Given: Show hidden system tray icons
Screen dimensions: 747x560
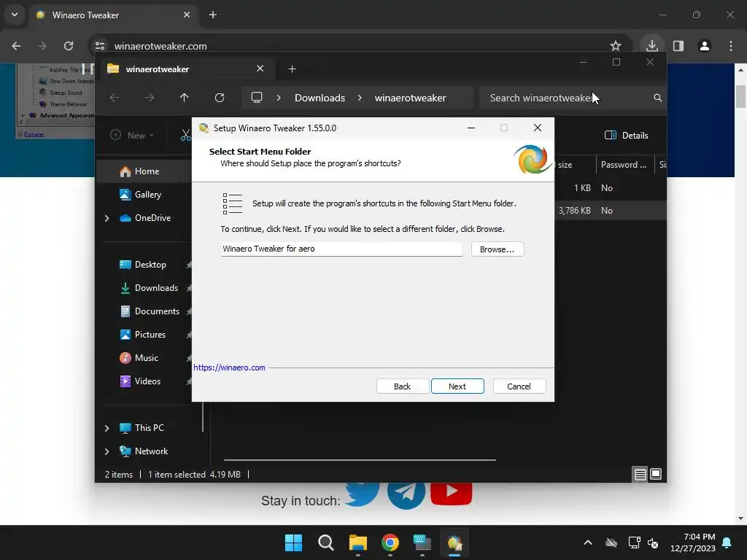Looking at the screenshot, I should click(588, 542).
